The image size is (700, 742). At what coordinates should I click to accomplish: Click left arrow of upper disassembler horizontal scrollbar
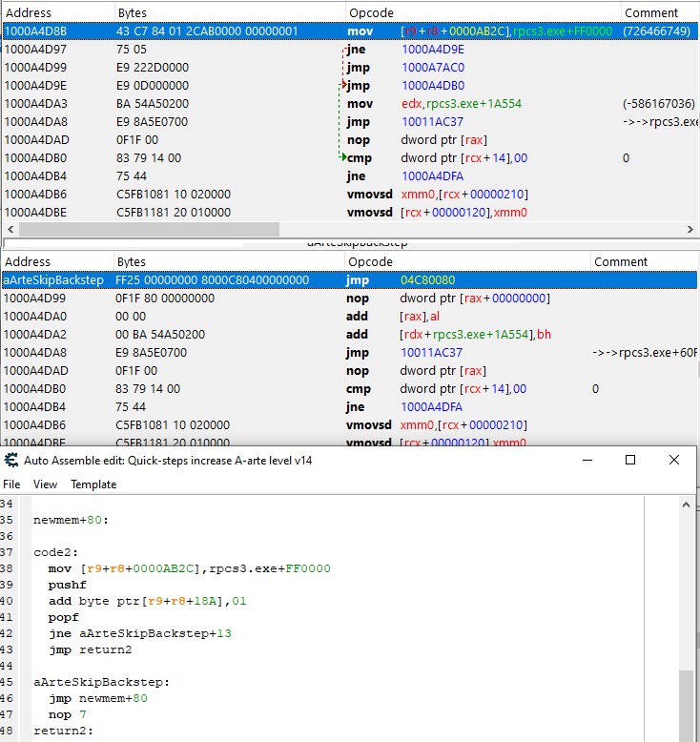pyautogui.click(x=9, y=230)
